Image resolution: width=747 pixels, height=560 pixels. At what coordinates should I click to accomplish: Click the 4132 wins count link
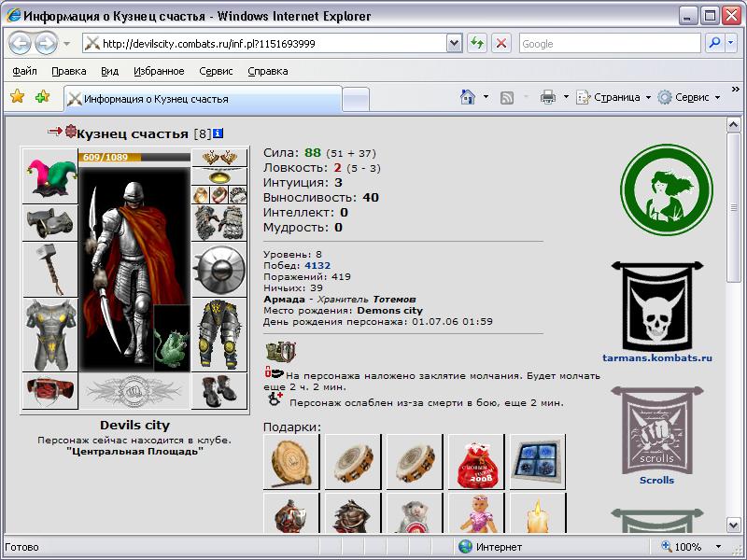[317, 265]
